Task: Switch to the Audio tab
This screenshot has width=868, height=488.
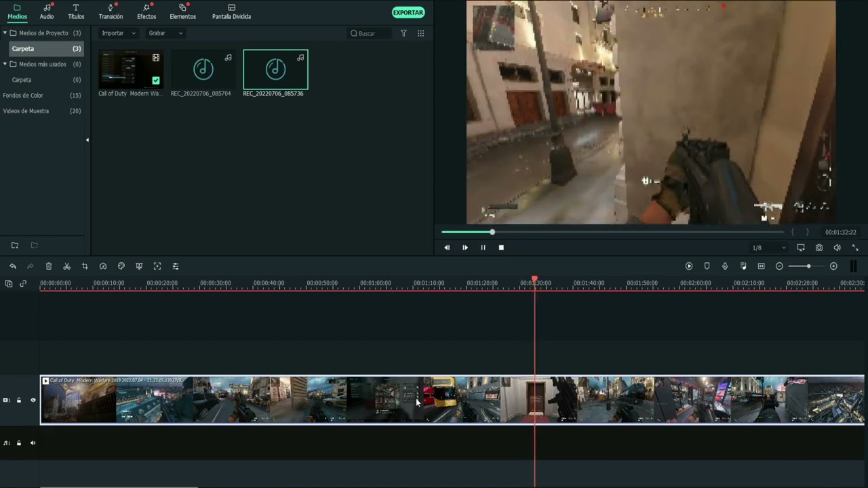Action: [47, 12]
